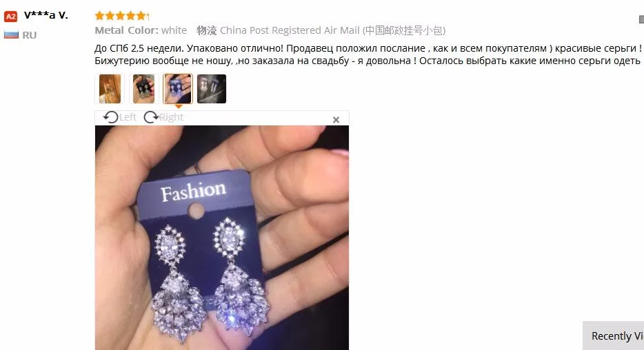This screenshot has height=350, width=644.
Task: Open the first review photo thumbnail
Action: (x=110, y=89)
